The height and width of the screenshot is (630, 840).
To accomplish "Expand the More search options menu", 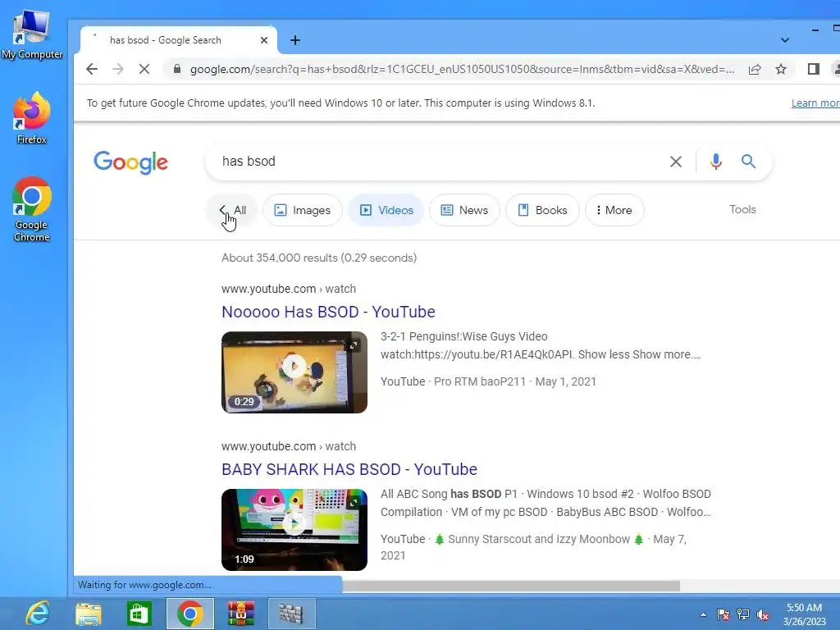I will pos(614,210).
